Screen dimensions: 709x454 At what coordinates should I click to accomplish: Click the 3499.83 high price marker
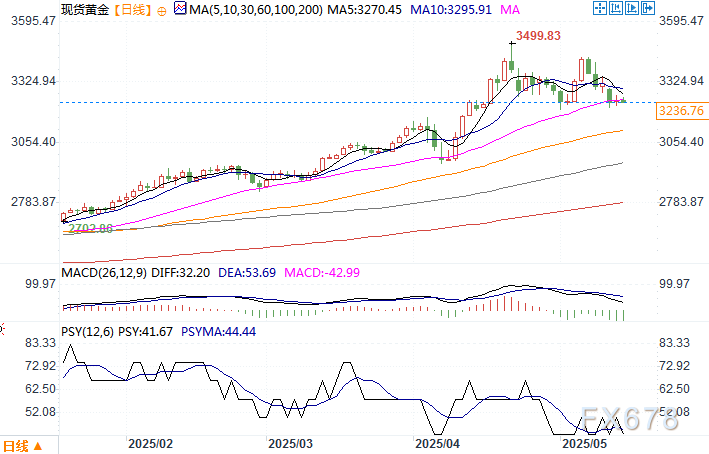pyautogui.click(x=538, y=37)
